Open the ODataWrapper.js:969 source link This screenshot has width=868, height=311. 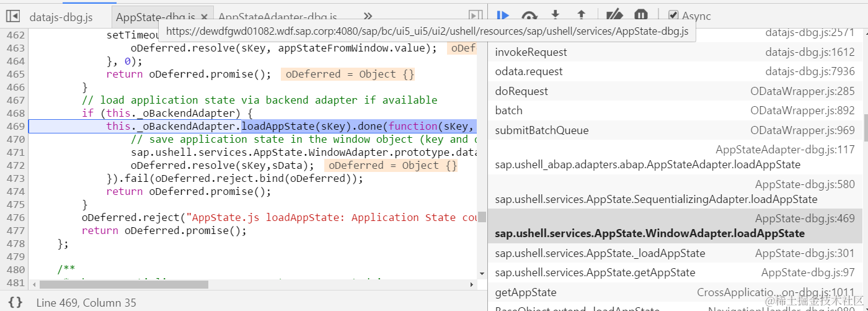pyautogui.click(x=802, y=130)
